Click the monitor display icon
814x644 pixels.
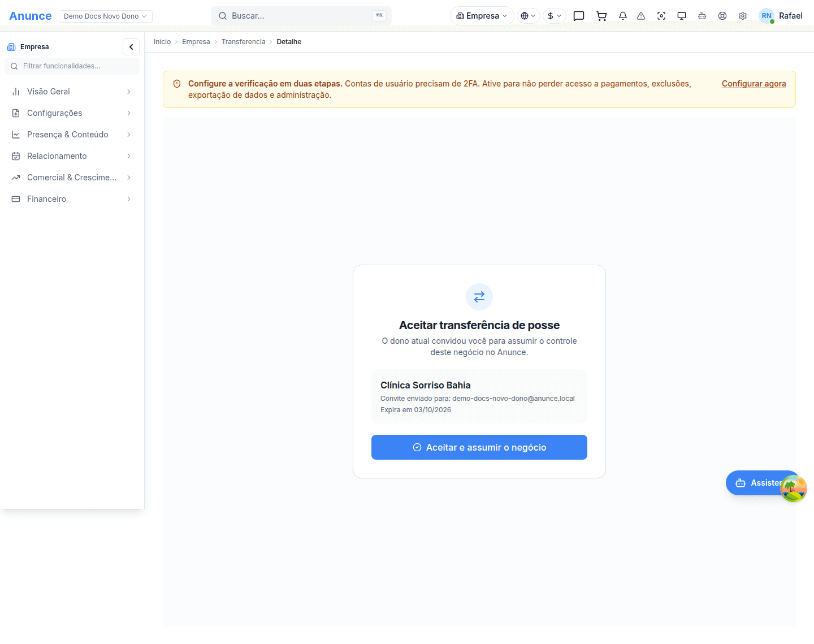pyautogui.click(x=682, y=16)
